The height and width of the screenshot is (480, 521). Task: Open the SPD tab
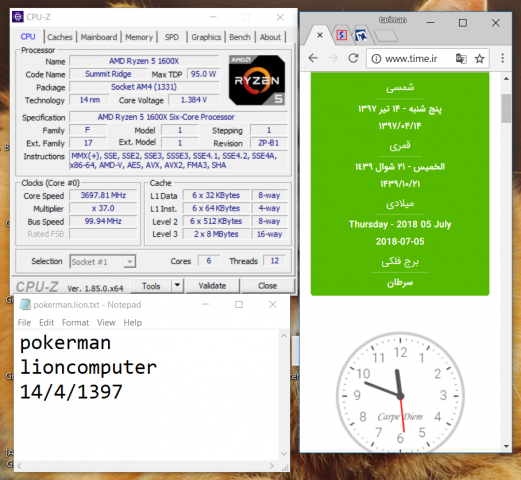[172, 37]
